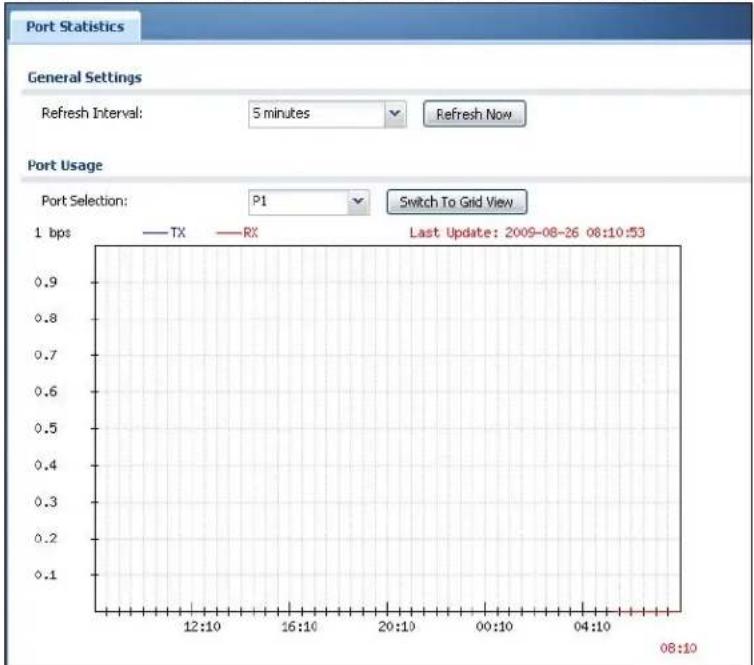Click the 1 bps axis label
Viewport: 754px width, 665px height.
(52, 233)
